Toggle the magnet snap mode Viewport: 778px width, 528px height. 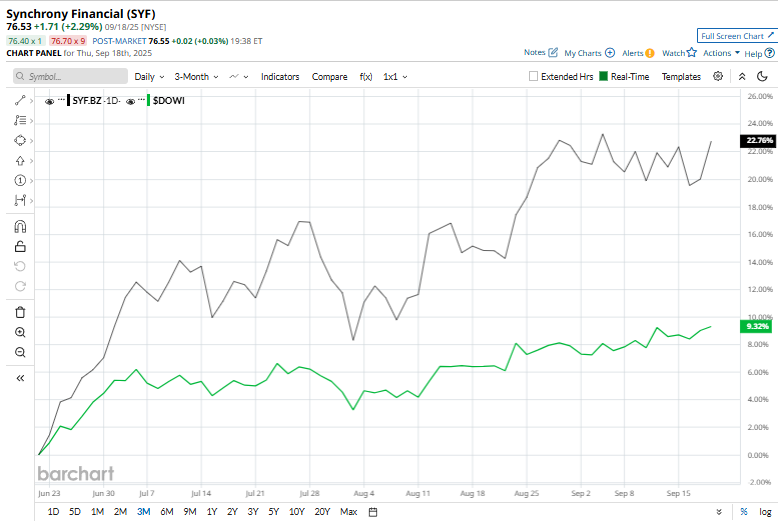20,227
